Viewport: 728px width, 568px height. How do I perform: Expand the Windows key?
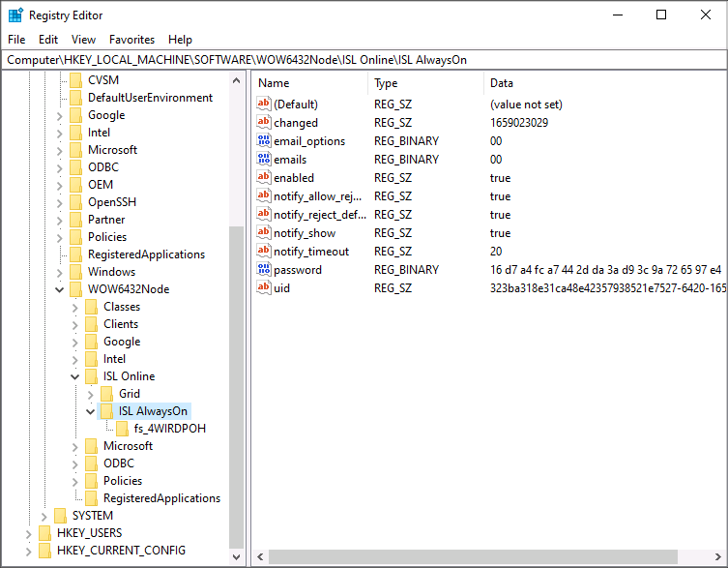coord(59,272)
